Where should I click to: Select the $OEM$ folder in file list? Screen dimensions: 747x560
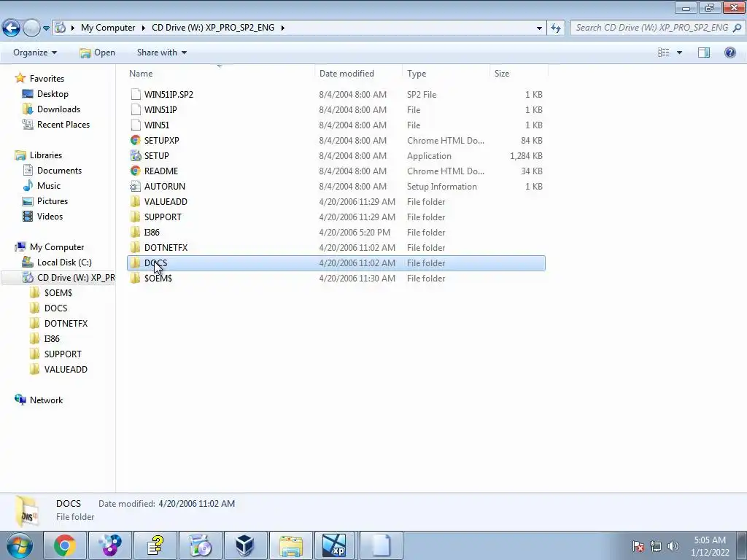336,278
